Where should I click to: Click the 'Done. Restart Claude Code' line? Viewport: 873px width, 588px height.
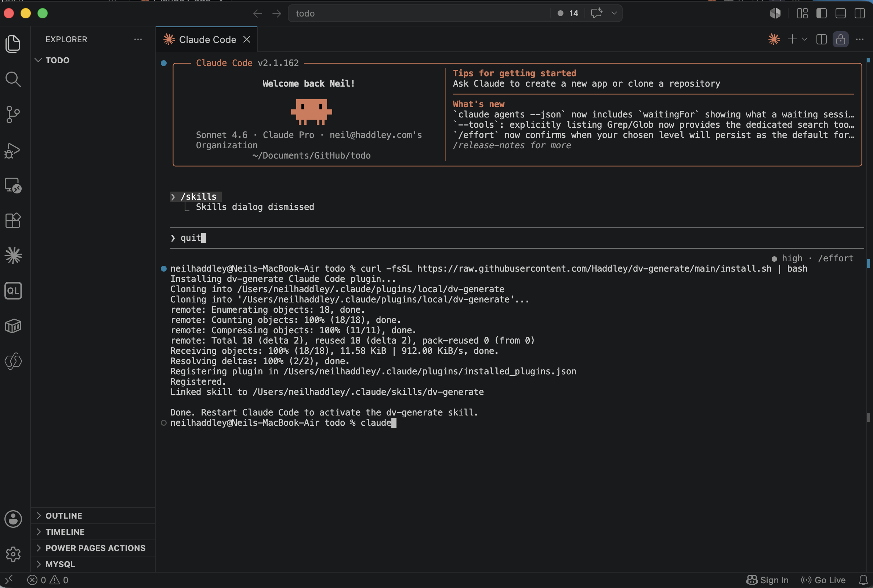[324, 413]
